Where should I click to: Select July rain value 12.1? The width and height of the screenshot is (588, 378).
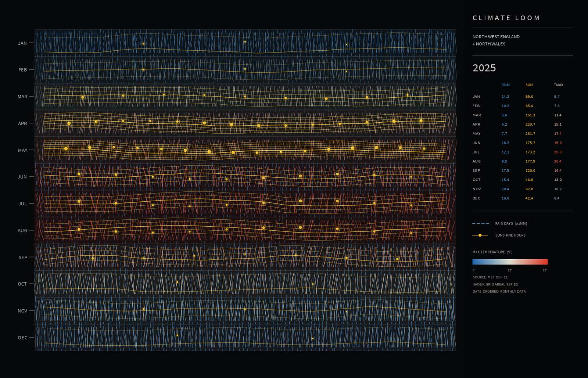(505, 152)
